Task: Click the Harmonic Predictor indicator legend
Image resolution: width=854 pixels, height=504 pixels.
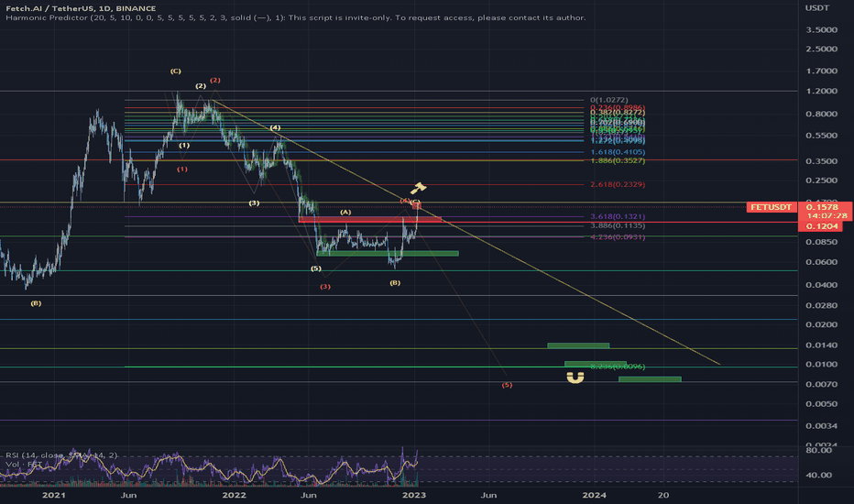Action: pos(296,17)
